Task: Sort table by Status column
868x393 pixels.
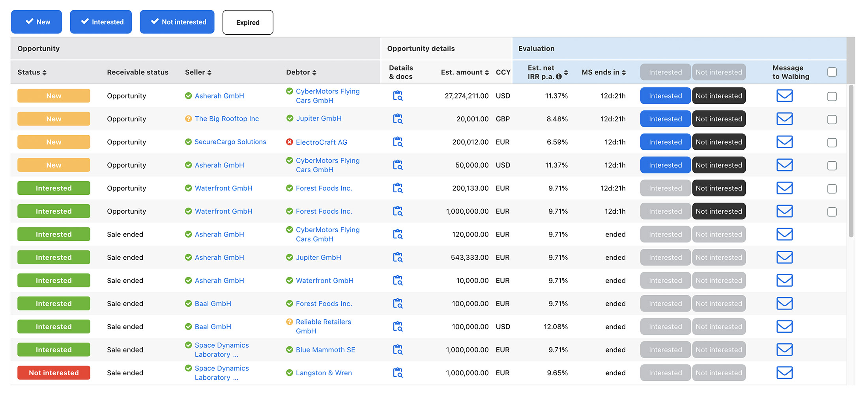Action: (x=32, y=72)
